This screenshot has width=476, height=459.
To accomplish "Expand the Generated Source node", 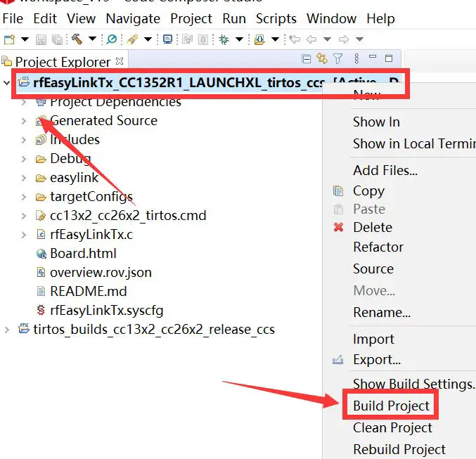I will (24, 121).
